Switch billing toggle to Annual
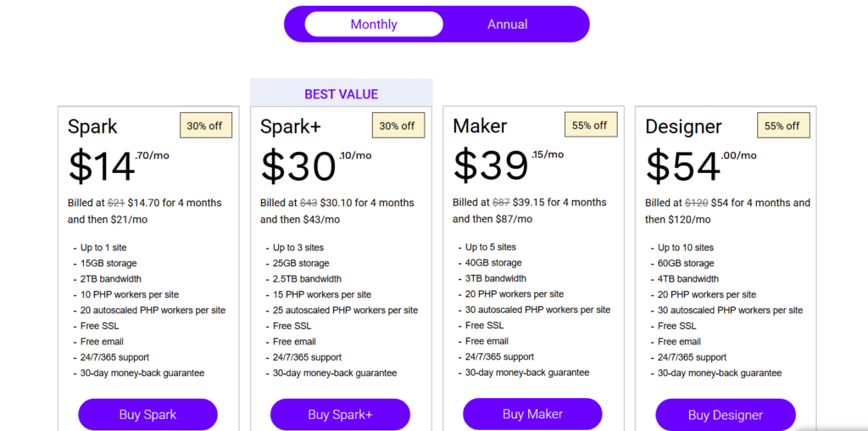 pyautogui.click(x=507, y=25)
